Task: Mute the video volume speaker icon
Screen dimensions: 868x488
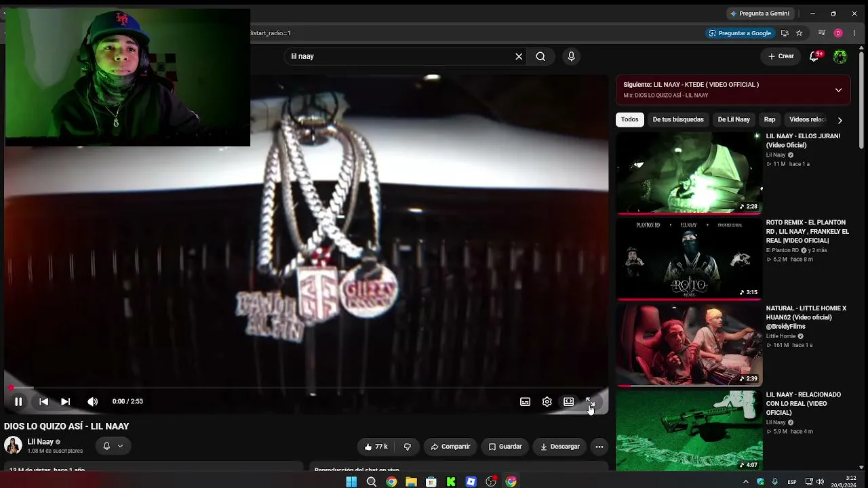Action: tap(92, 401)
